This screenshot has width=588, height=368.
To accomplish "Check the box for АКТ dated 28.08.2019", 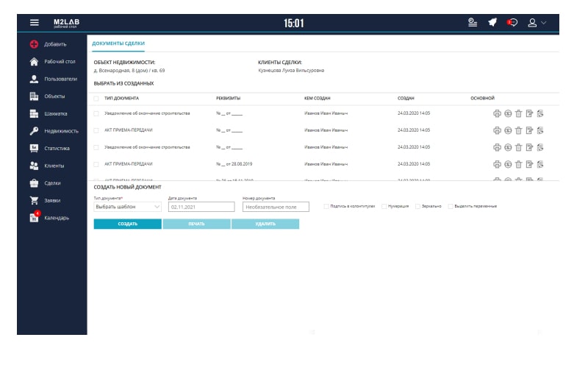I will tap(96, 164).
